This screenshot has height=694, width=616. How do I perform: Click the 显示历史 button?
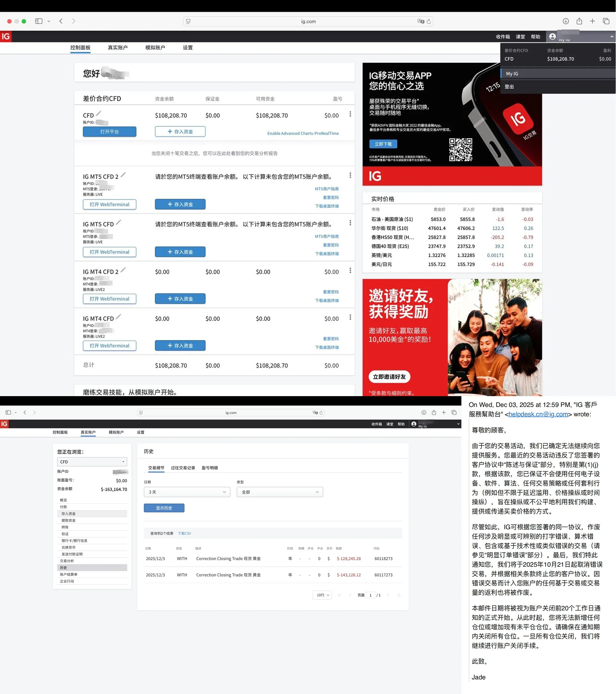tap(164, 508)
